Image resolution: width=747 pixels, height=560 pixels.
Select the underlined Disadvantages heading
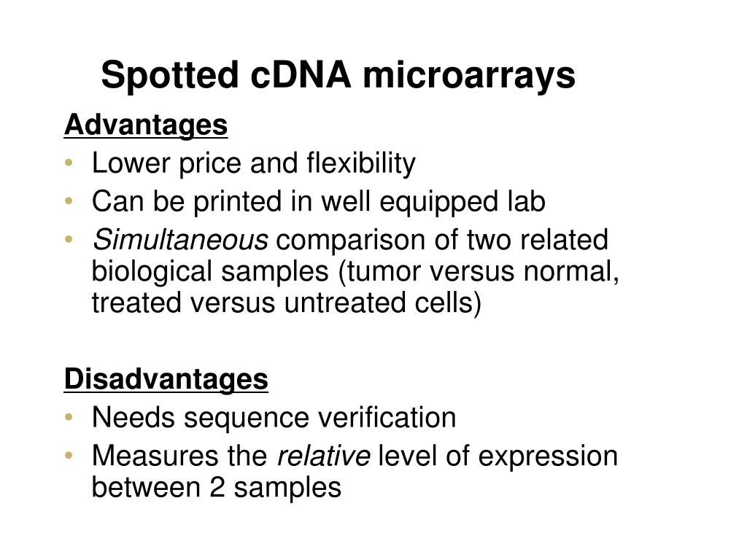pyautogui.click(x=166, y=379)
